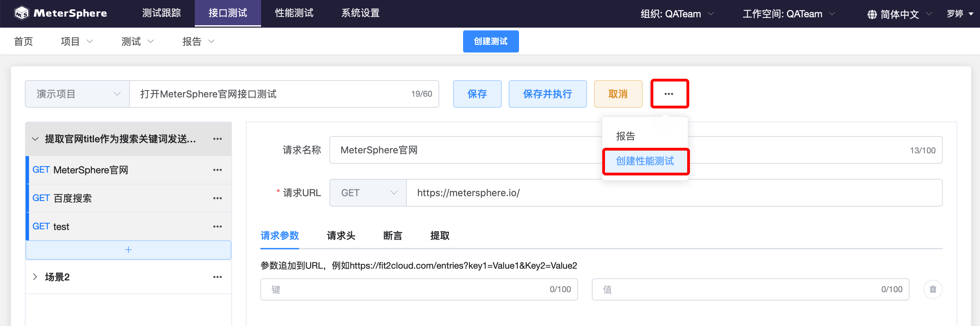Open the 简体中文 language dropdown
The width and height of the screenshot is (980, 326).
pyautogui.click(x=899, y=15)
